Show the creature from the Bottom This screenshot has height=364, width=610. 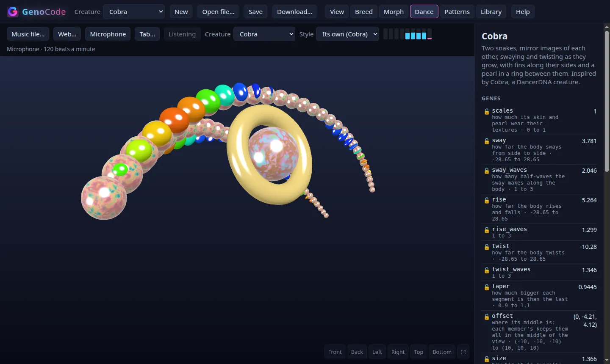(442, 352)
